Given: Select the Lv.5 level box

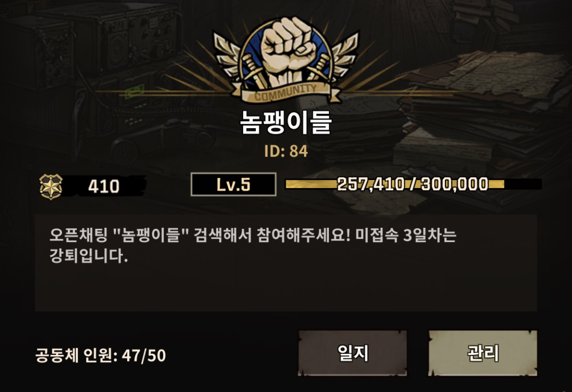Looking at the screenshot, I should (x=233, y=185).
